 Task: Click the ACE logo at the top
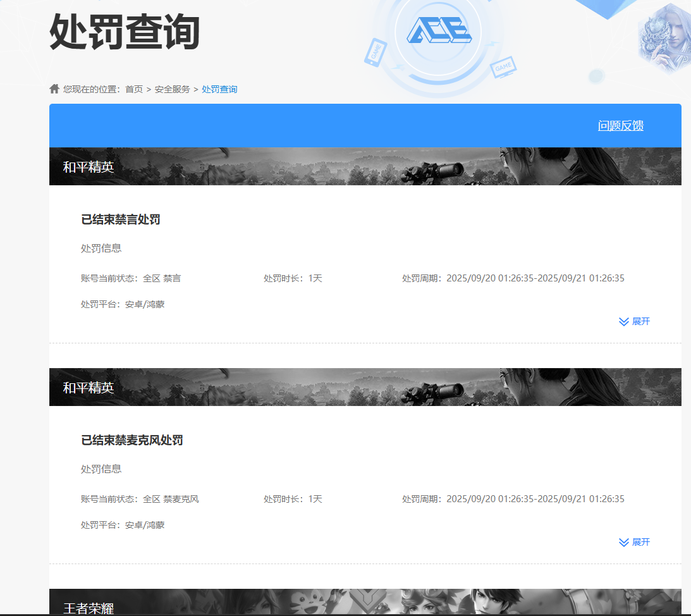coord(438,30)
